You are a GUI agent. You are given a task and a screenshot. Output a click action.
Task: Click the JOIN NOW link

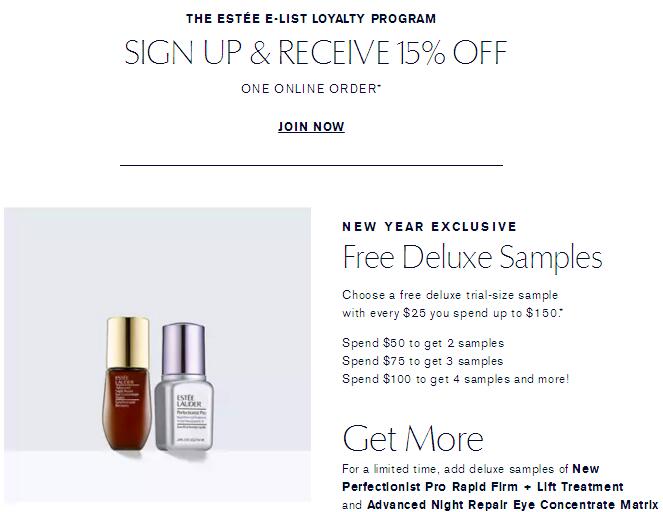311,126
